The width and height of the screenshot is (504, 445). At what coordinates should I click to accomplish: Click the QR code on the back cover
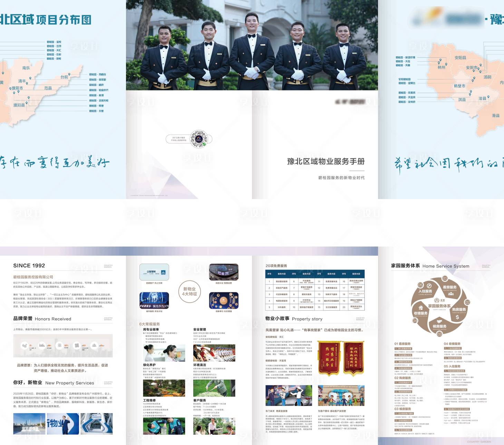click(199, 139)
